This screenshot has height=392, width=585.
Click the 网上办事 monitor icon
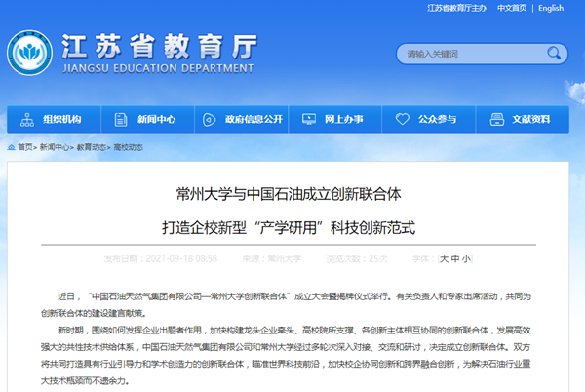(x=308, y=119)
